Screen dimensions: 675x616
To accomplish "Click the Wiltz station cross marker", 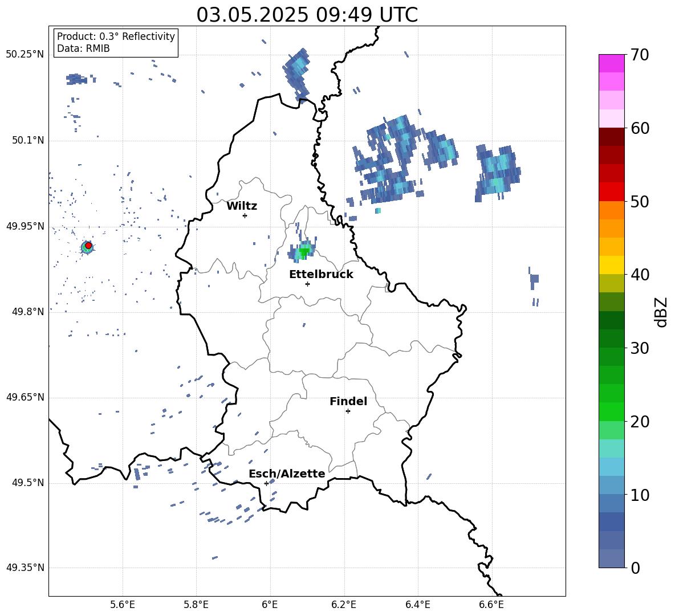I will pos(245,215).
